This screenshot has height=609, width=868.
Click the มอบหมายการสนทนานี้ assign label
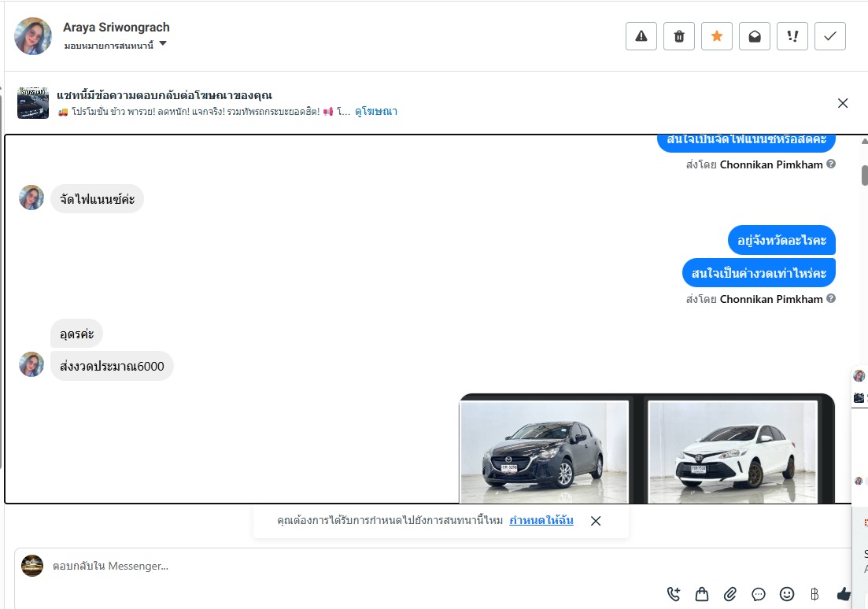[109, 46]
